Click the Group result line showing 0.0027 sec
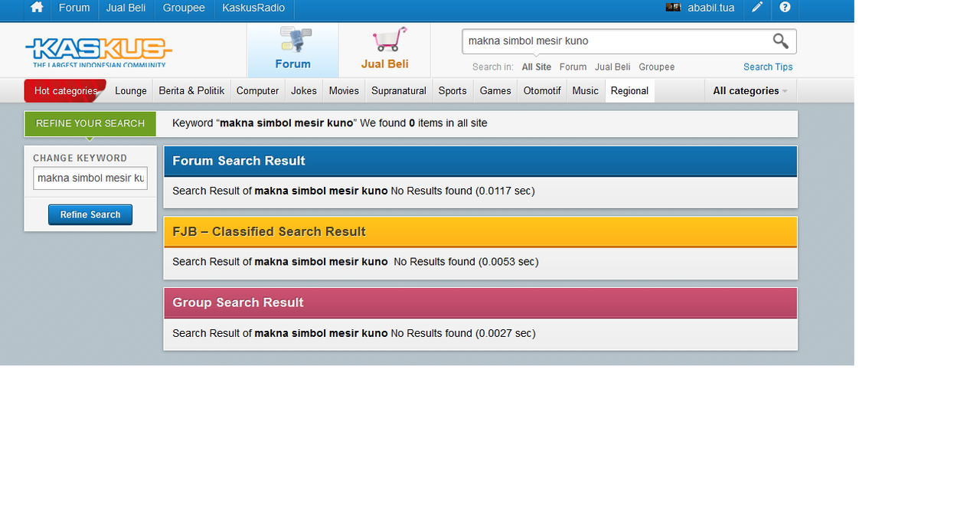The height and width of the screenshot is (523, 980). 354,333
